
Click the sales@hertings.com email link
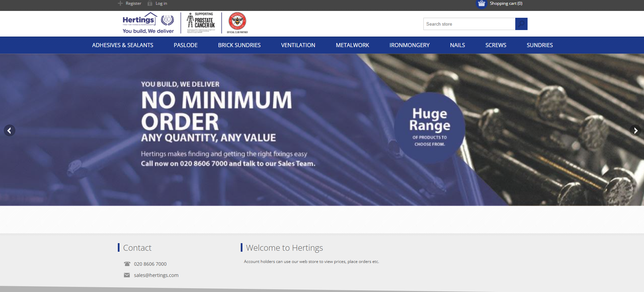coord(156,275)
